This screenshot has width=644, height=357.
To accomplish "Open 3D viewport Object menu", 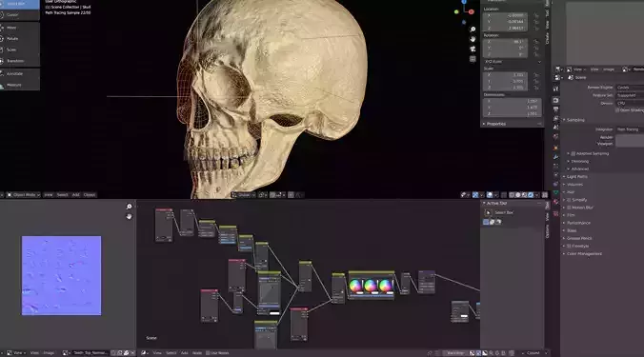I will tap(90, 195).
